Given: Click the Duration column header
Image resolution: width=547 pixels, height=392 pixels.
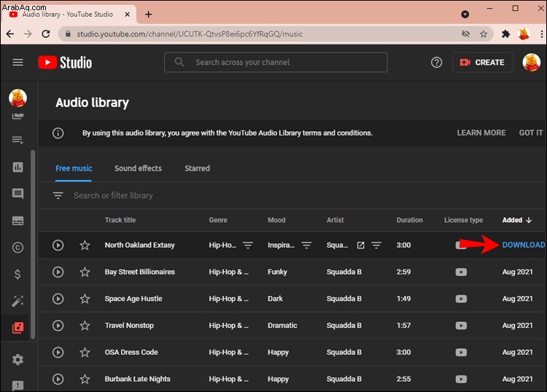Looking at the screenshot, I should (x=410, y=220).
